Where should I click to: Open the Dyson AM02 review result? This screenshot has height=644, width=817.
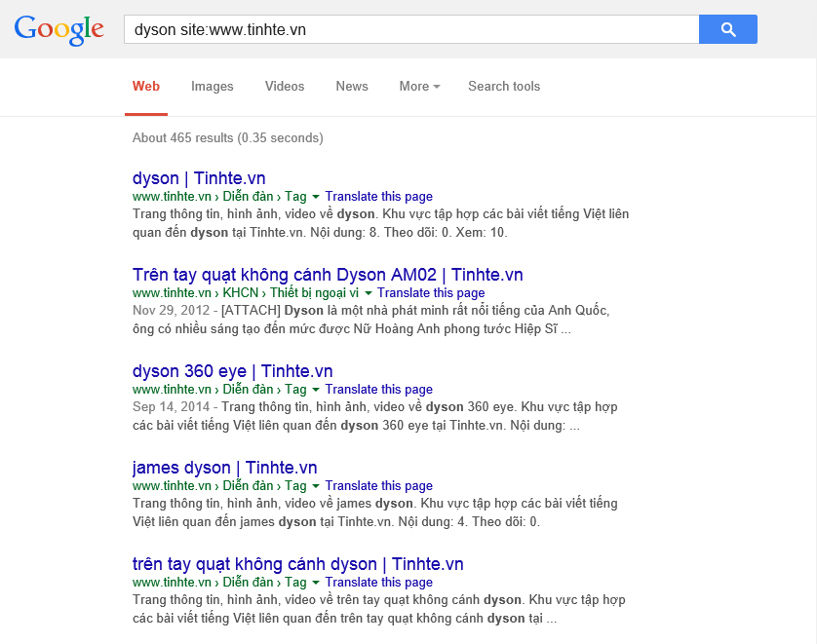pyautogui.click(x=328, y=274)
